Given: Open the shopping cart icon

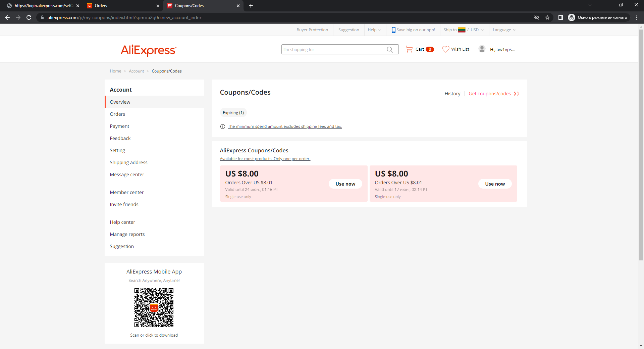Looking at the screenshot, I should pos(409,49).
